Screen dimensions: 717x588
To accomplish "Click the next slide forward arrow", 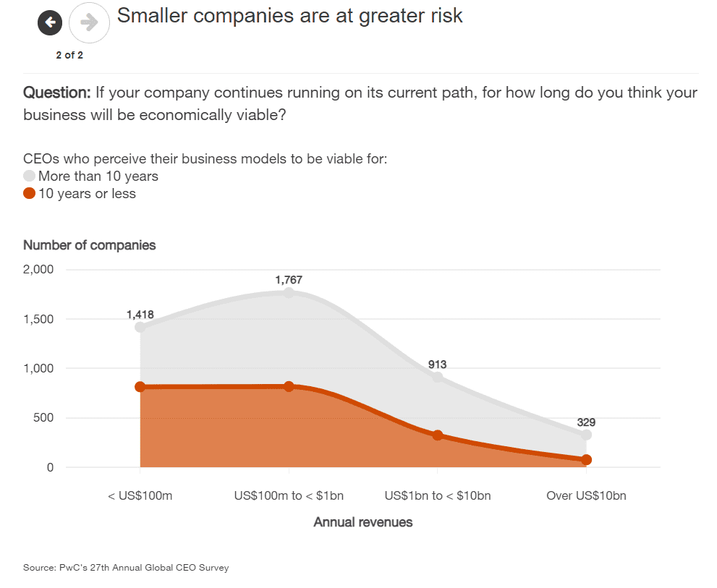I will pos(89,23).
